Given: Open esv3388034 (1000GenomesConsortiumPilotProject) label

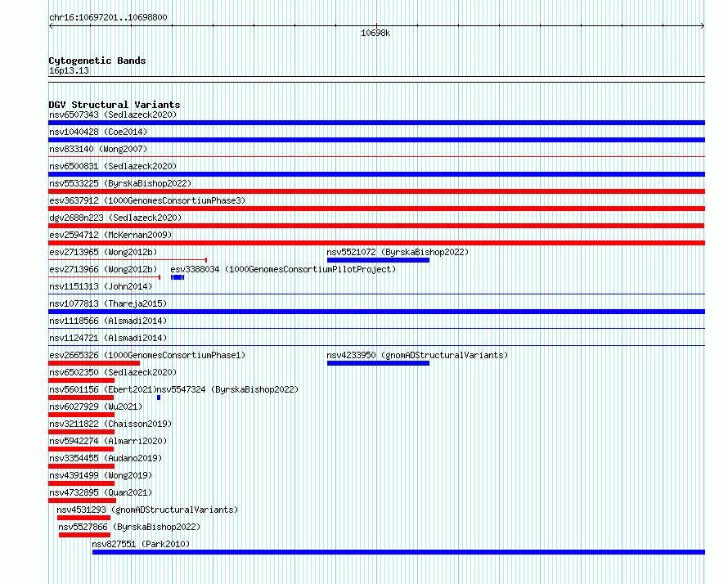Looking at the screenshot, I should (283, 269).
